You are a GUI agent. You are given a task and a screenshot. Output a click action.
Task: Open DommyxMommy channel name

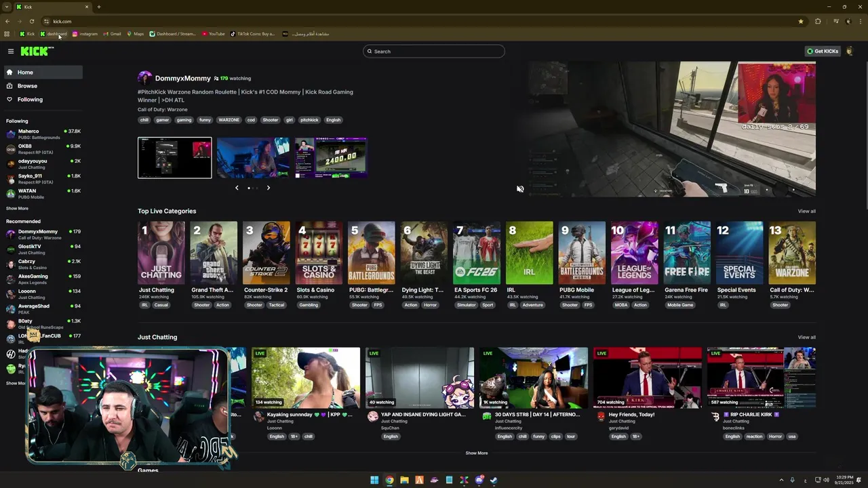tap(182, 79)
